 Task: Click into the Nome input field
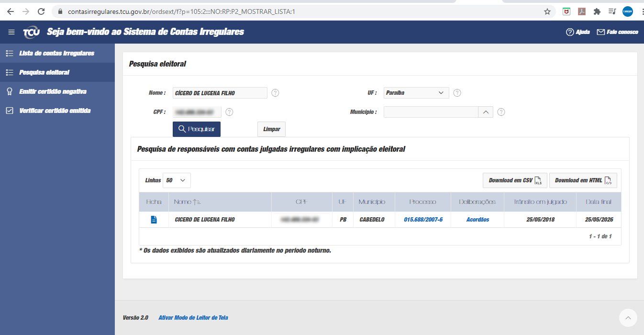click(x=220, y=93)
